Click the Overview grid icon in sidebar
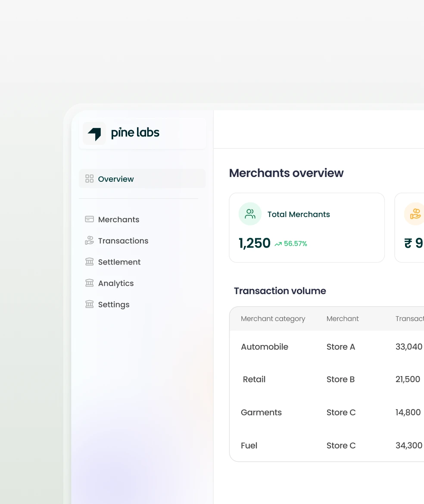Screen dimensions: 424x504 point(89,179)
